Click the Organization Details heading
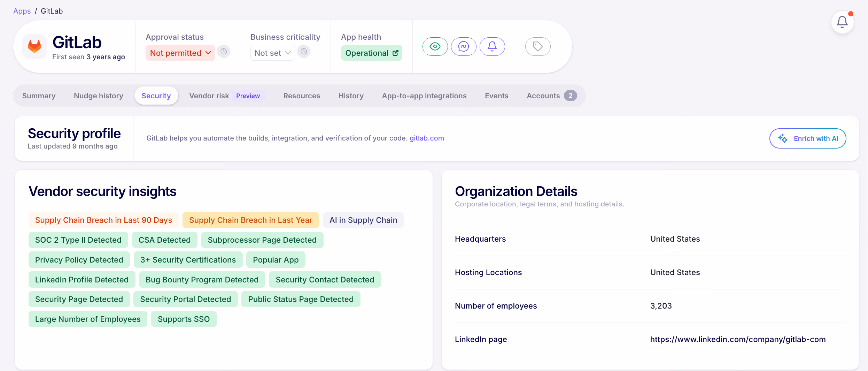The width and height of the screenshot is (868, 371). [x=516, y=191]
